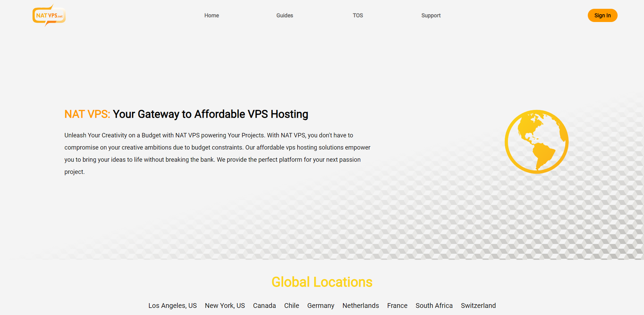Open the Guides menu item
The height and width of the screenshot is (315, 644).
[x=285, y=16]
